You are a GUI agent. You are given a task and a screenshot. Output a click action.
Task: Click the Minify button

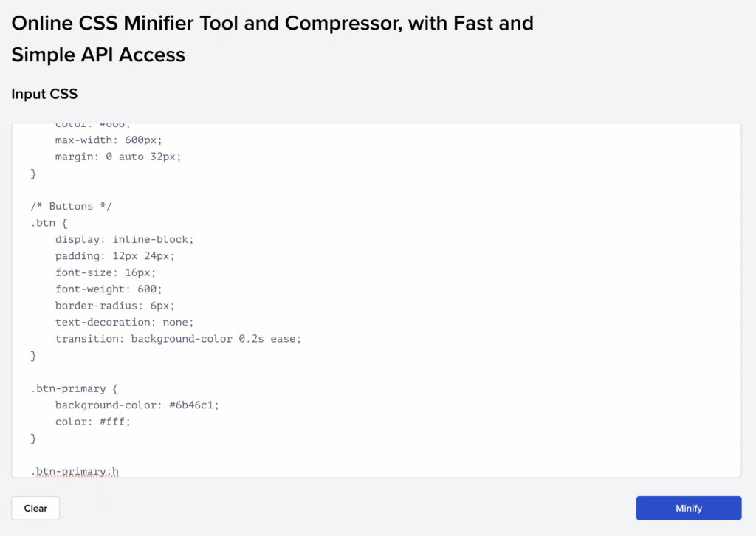pyautogui.click(x=687, y=508)
